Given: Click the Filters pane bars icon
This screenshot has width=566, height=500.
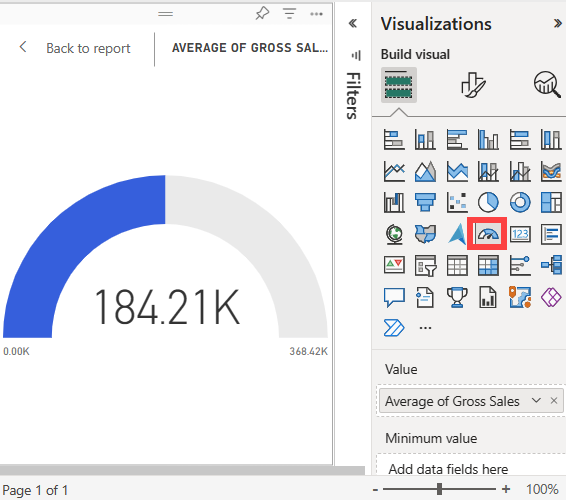Looking at the screenshot, I should [x=356, y=55].
